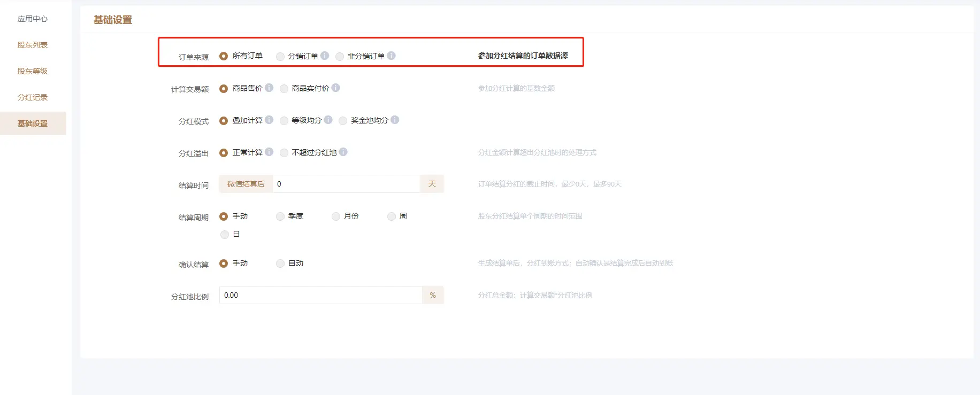Select 月份 settlement cycle
The width and height of the screenshot is (980, 395).
tap(336, 216)
